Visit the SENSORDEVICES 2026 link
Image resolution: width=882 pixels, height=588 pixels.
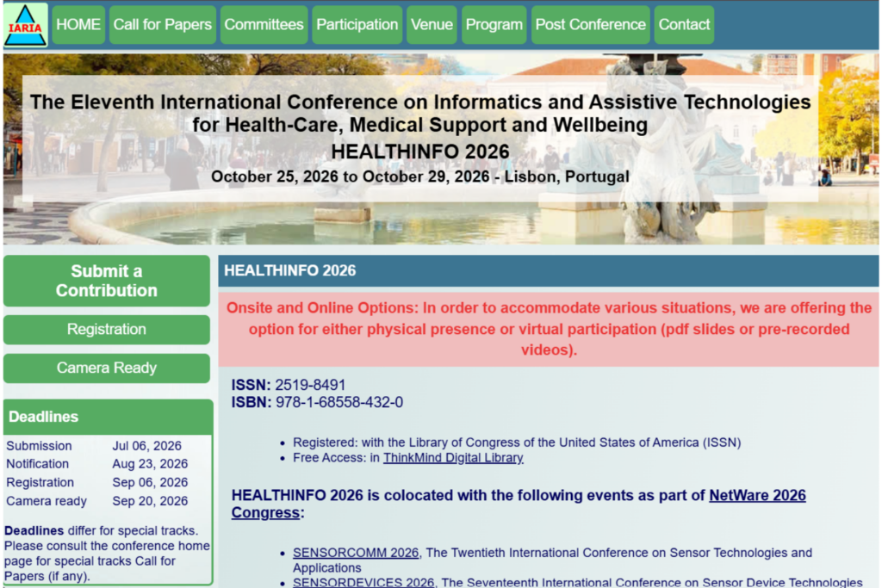[363, 582]
